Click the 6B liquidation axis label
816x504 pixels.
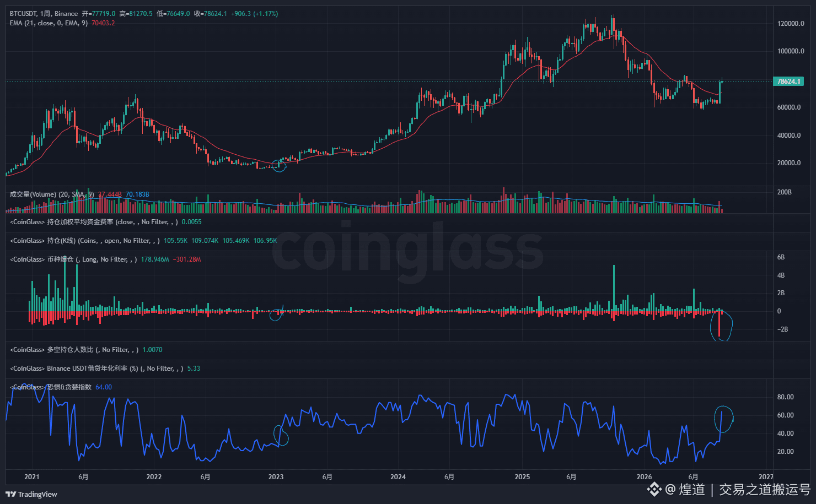pos(781,257)
